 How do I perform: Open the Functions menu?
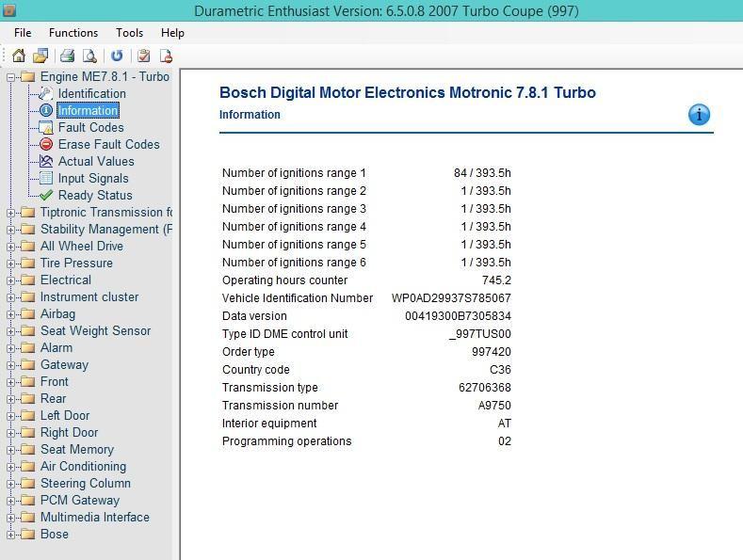(73, 33)
